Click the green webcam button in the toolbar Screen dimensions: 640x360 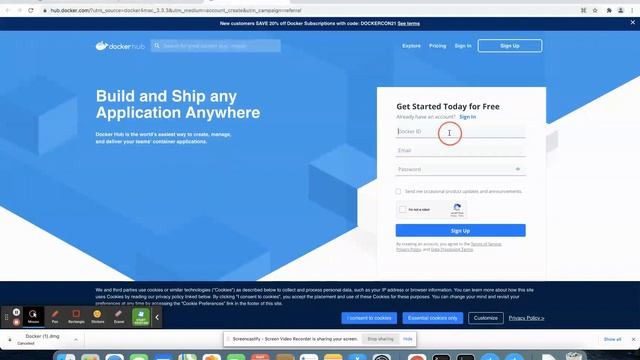pyautogui.click(x=141, y=317)
